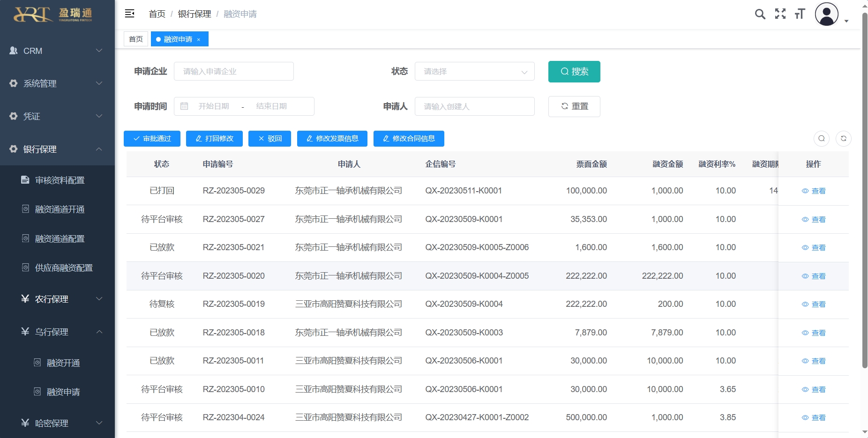The height and width of the screenshot is (438, 868).
Task: Click the yen icon beside 哈密保理
Action: pyautogui.click(x=25, y=423)
